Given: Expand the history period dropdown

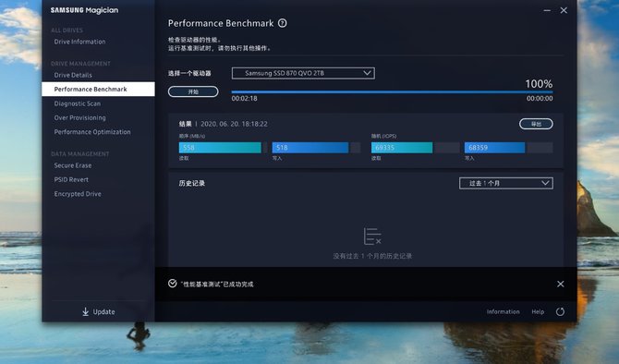Looking at the screenshot, I should (505, 183).
